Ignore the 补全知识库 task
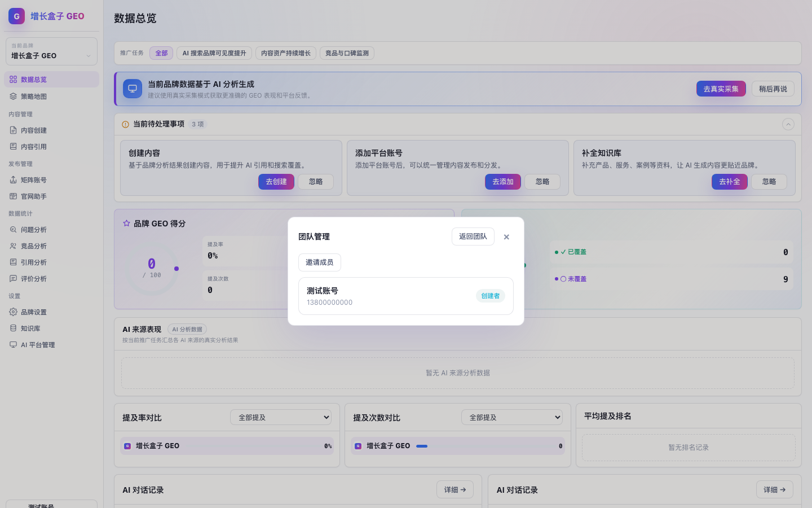This screenshot has width=812, height=508. click(x=769, y=182)
